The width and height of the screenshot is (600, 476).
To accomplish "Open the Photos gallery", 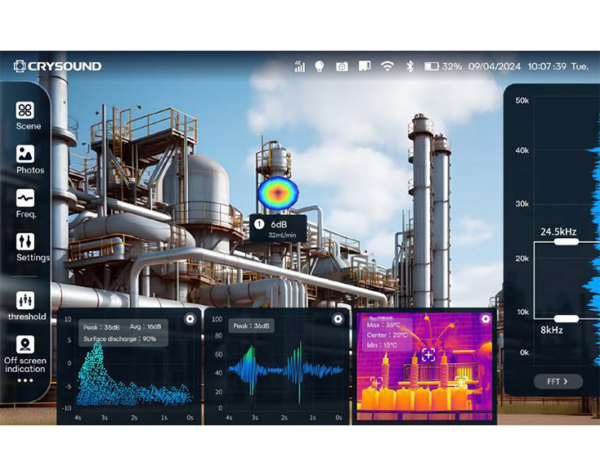I will coord(25,159).
